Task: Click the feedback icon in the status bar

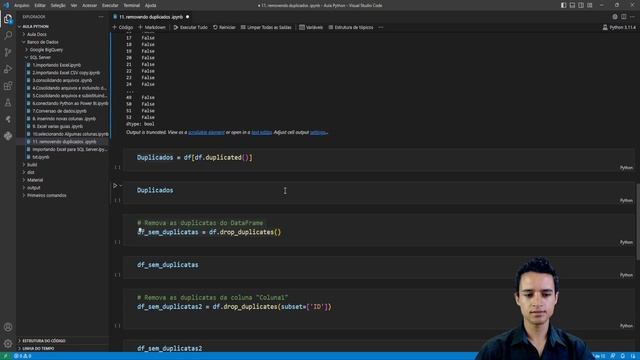Action: click(x=613, y=356)
